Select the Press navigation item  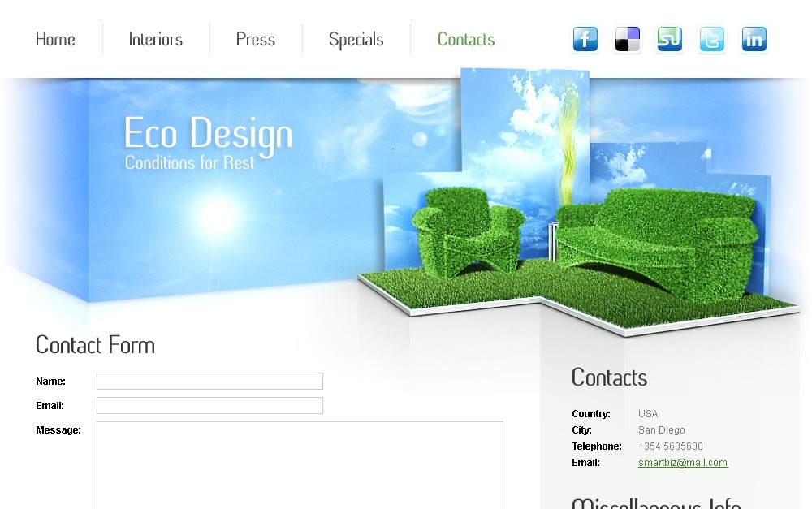(255, 39)
